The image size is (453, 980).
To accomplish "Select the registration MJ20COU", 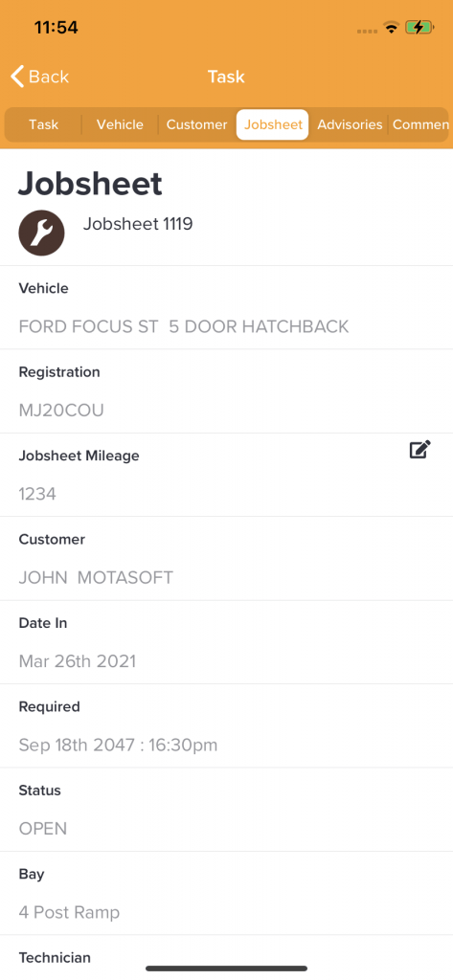I will click(61, 411).
